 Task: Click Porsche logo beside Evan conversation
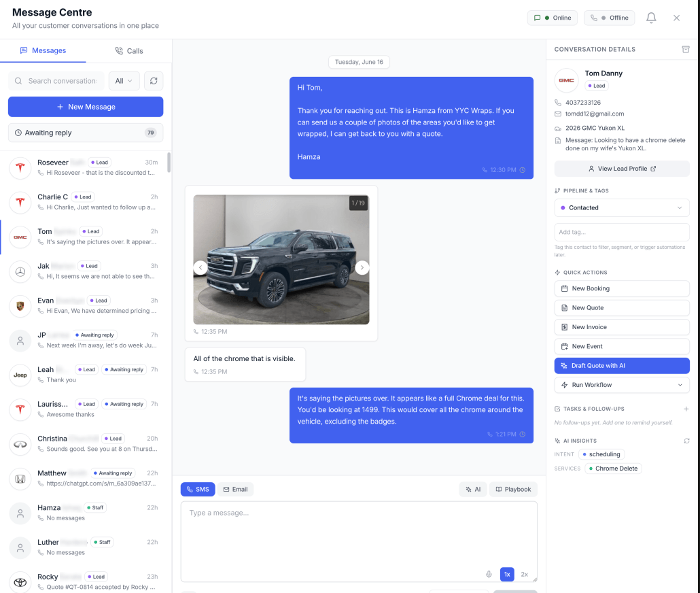tap(20, 306)
